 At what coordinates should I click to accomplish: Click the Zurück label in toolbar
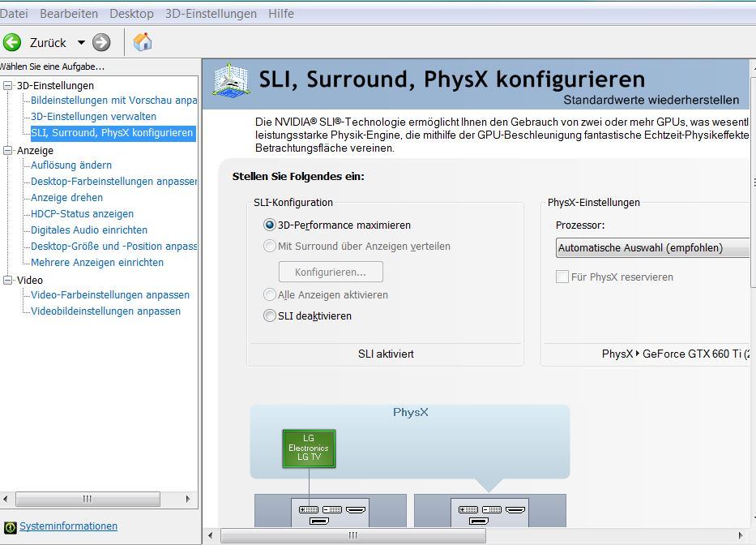click(48, 42)
